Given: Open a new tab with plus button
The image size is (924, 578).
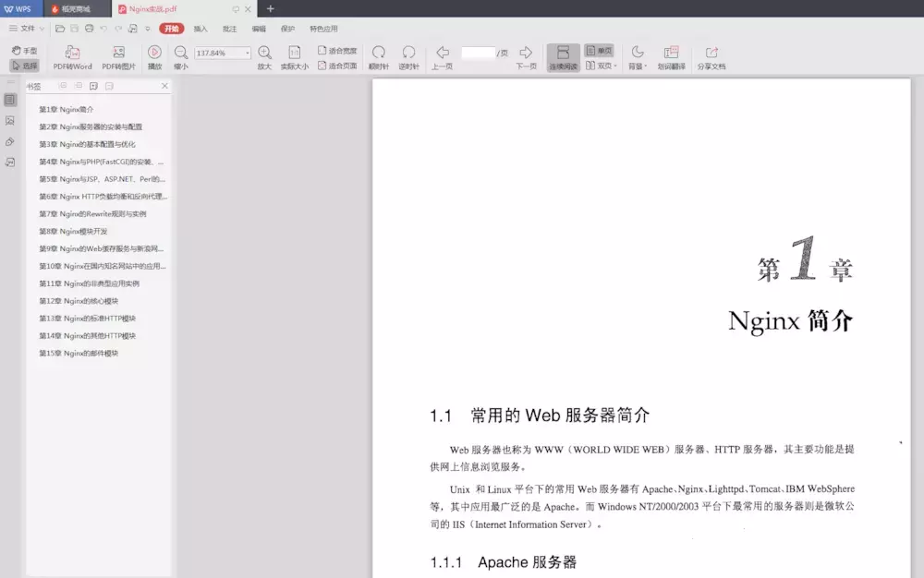Looking at the screenshot, I should click(x=271, y=9).
